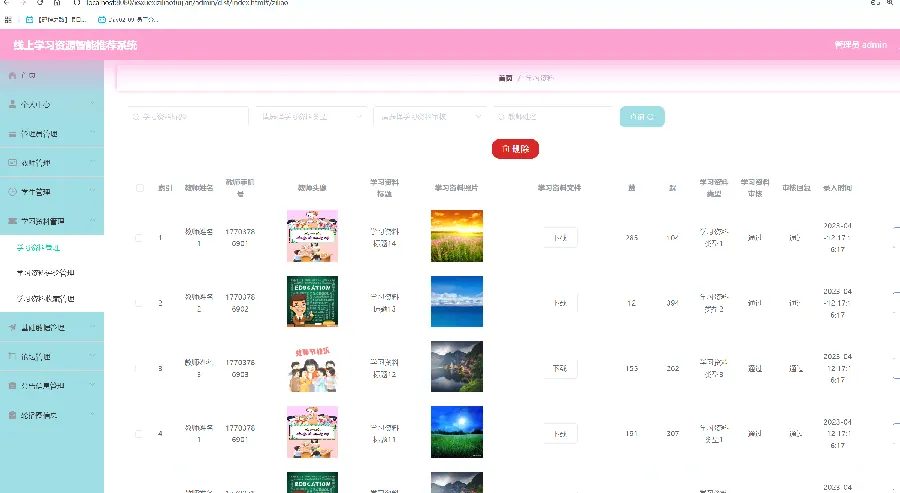The height and width of the screenshot is (493, 900).
Task: Collapse 学习资料管理 section with its chevron
Action: click(x=92, y=221)
